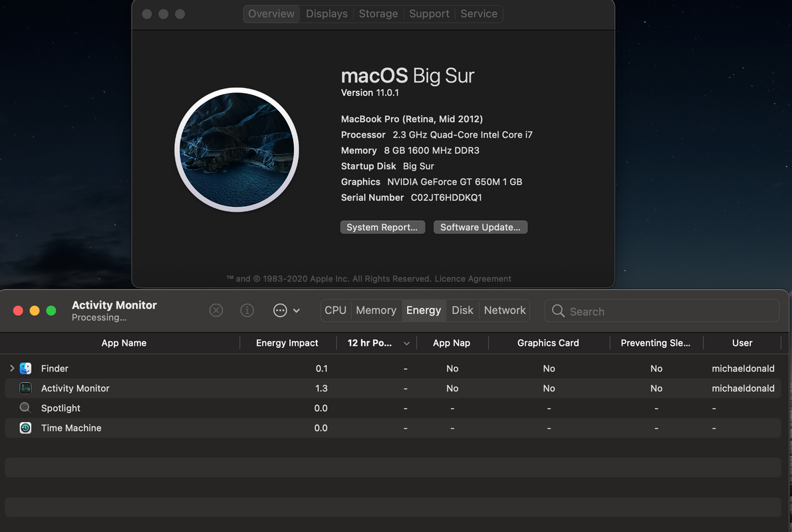Switch to the CPU tab
The height and width of the screenshot is (532, 792).
pyautogui.click(x=335, y=310)
